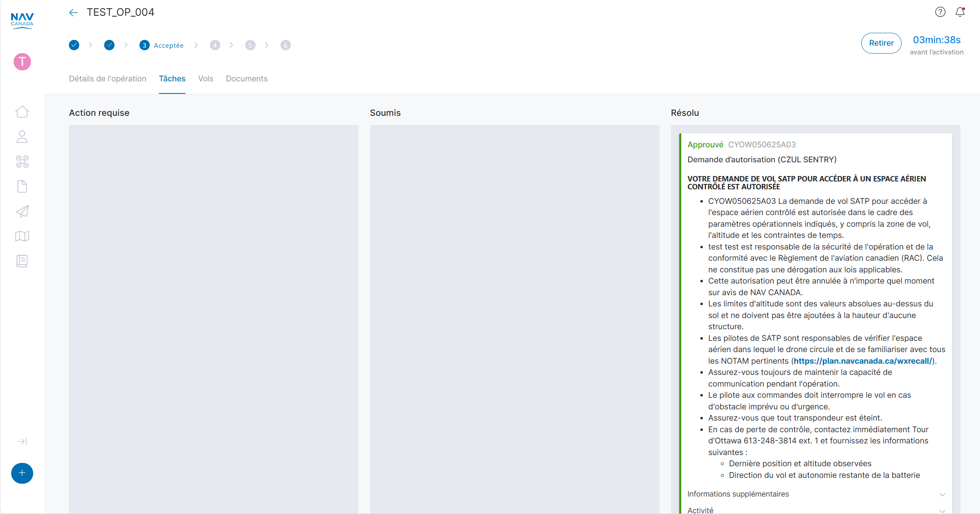Open the paper plane operations icon
Viewport: 980px width, 514px height.
[22, 211]
